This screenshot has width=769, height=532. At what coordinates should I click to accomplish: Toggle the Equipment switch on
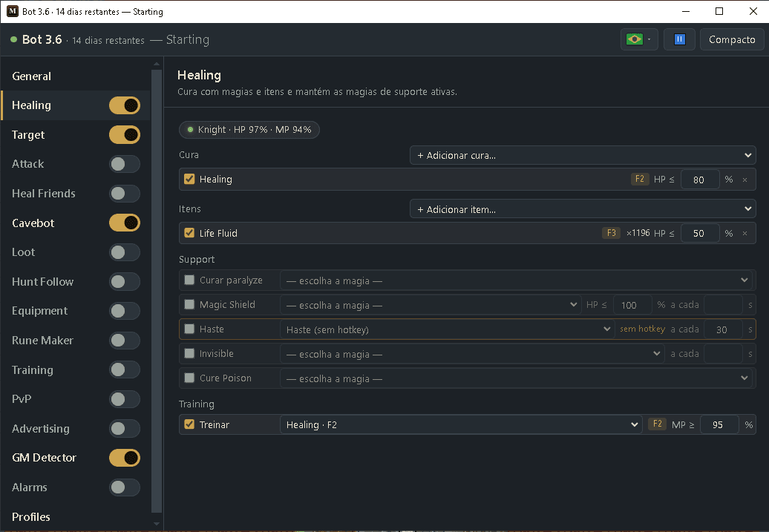point(125,311)
